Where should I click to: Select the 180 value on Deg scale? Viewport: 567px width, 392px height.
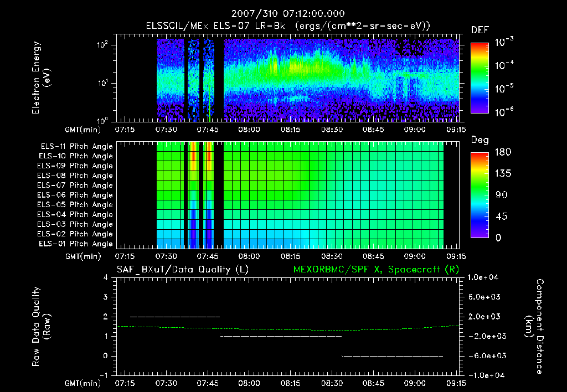tap(503, 152)
